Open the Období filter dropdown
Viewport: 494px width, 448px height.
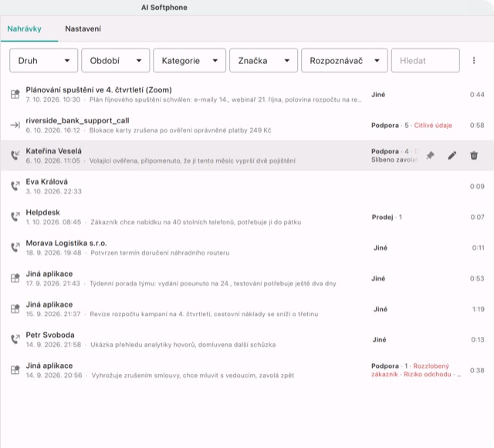[x=115, y=60]
